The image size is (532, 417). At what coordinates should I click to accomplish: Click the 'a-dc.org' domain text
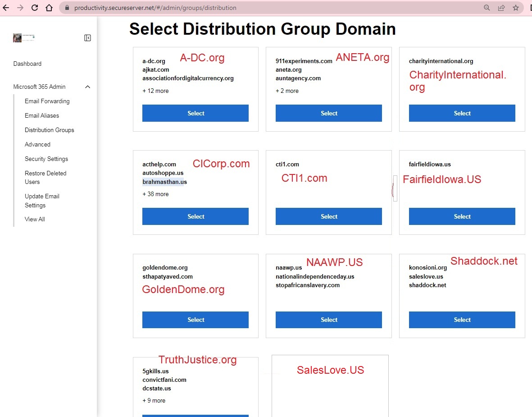[154, 61]
